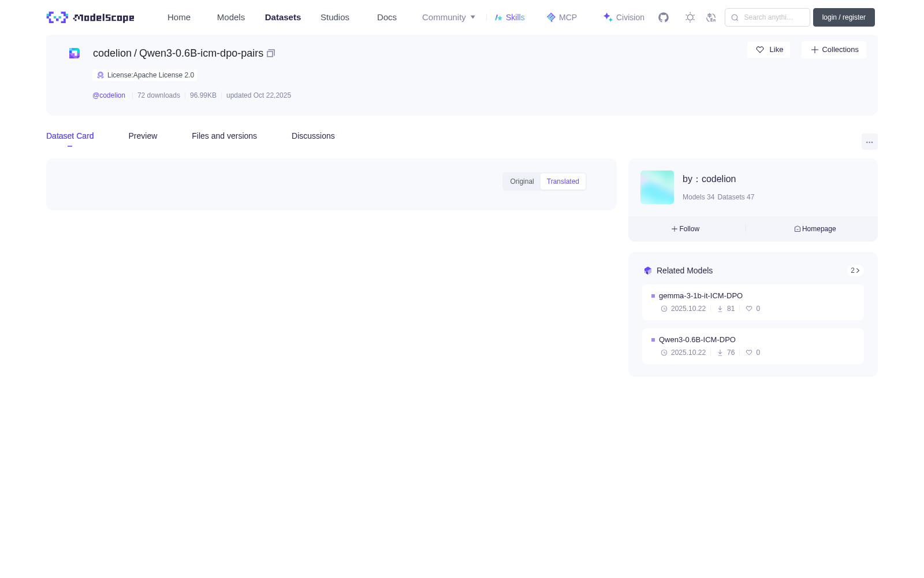The width and height of the screenshot is (924, 578).
Task: Open Studios in navigation
Action: pyautogui.click(x=335, y=17)
